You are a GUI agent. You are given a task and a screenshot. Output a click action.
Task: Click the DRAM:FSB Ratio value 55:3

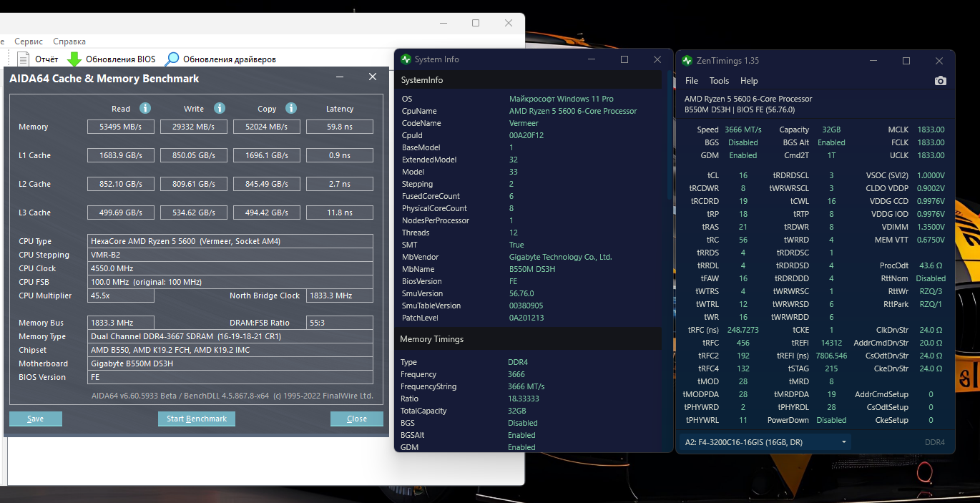coord(340,323)
